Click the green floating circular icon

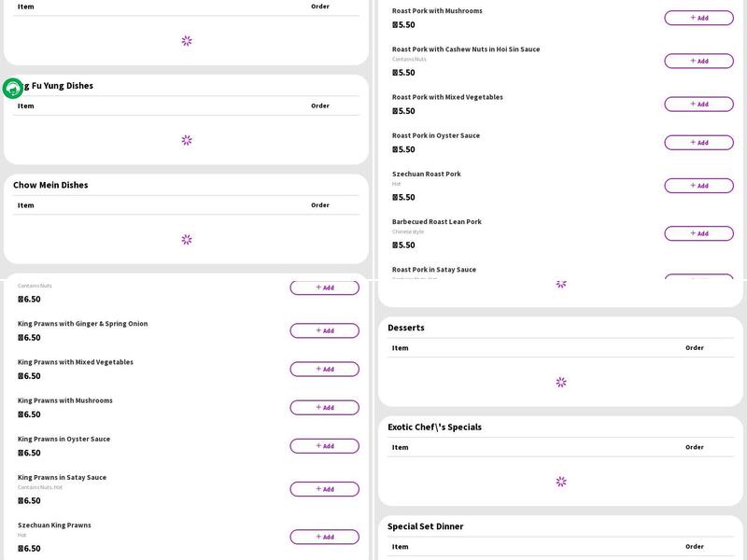point(13,89)
